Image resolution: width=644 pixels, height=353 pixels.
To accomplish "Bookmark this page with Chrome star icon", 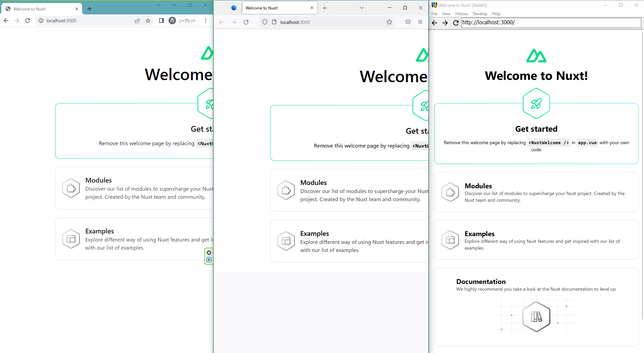I will pyautogui.click(x=148, y=21).
